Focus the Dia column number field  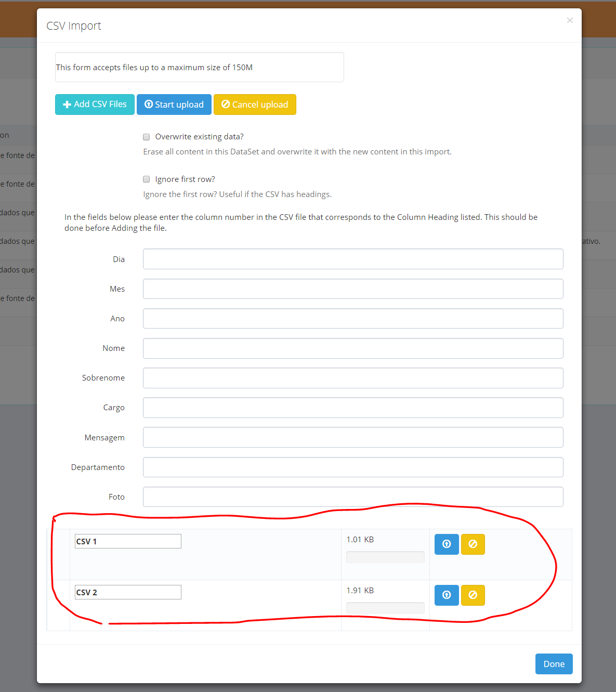(353, 259)
